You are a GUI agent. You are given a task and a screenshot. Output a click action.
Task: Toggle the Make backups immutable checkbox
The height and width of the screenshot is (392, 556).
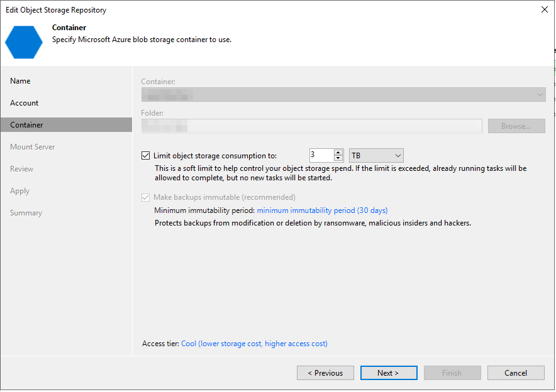coord(146,197)
